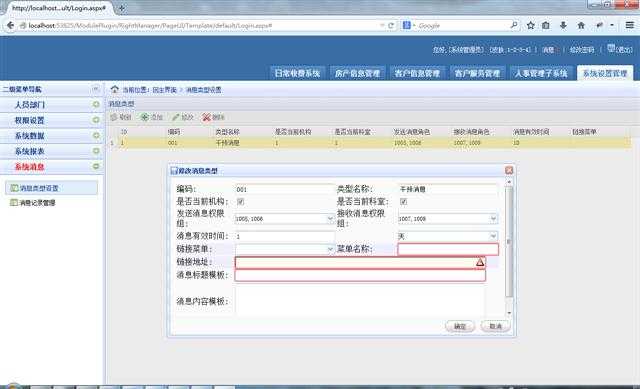This screenshot has height=389, width=640.
Task: Open the 消息 link in the header
Action: [x=548, y=50]
